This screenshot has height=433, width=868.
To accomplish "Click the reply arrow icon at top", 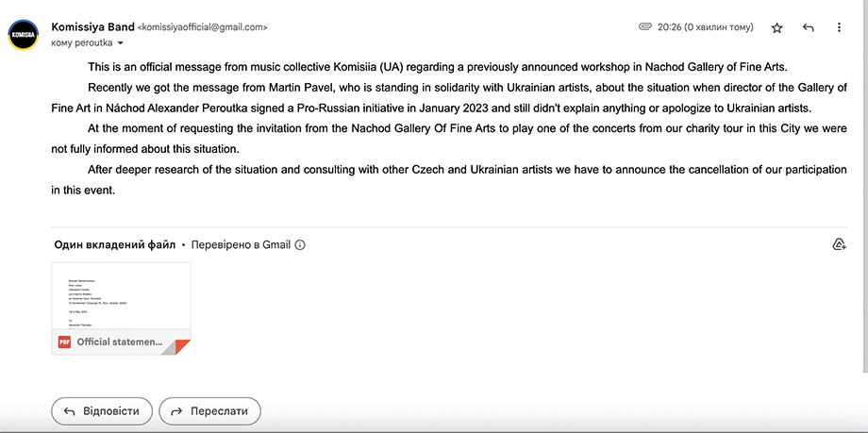I will pos(809,27).
